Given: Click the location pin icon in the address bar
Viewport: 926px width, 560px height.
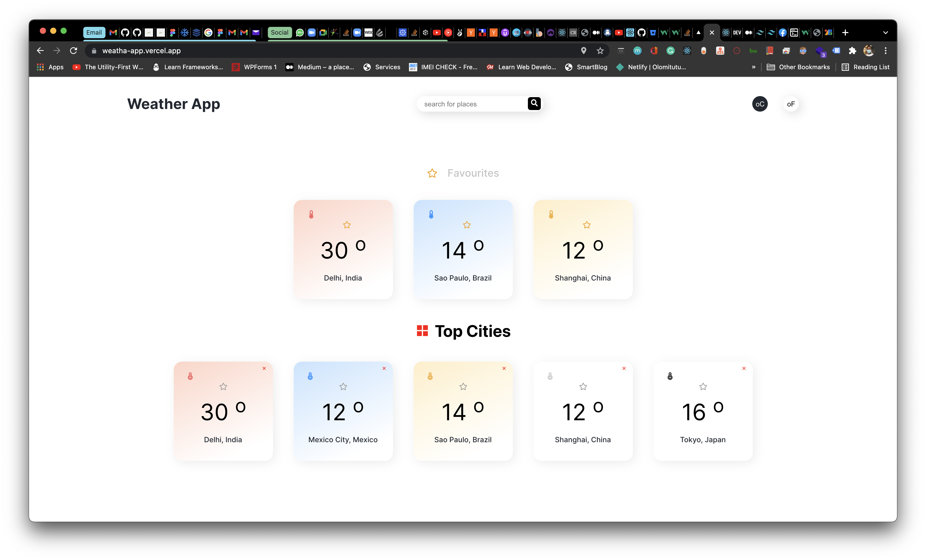Looking at the screenshot, I should 584,51.
